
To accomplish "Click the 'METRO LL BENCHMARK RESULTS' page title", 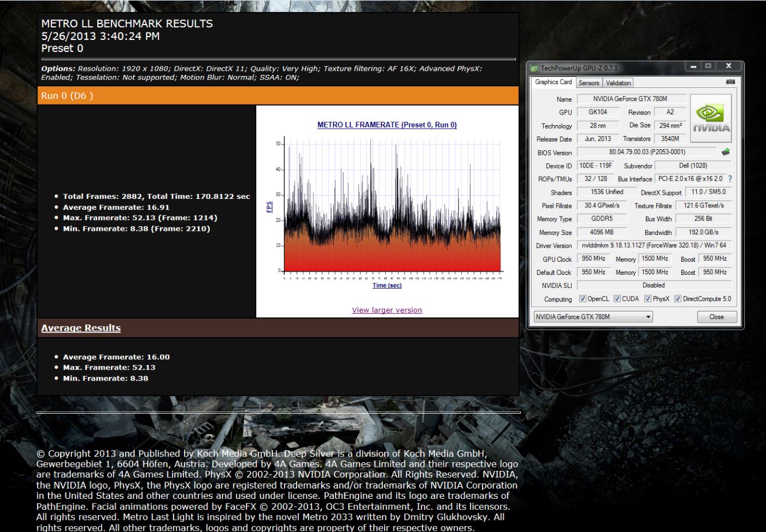I will (x=127, y=23).
